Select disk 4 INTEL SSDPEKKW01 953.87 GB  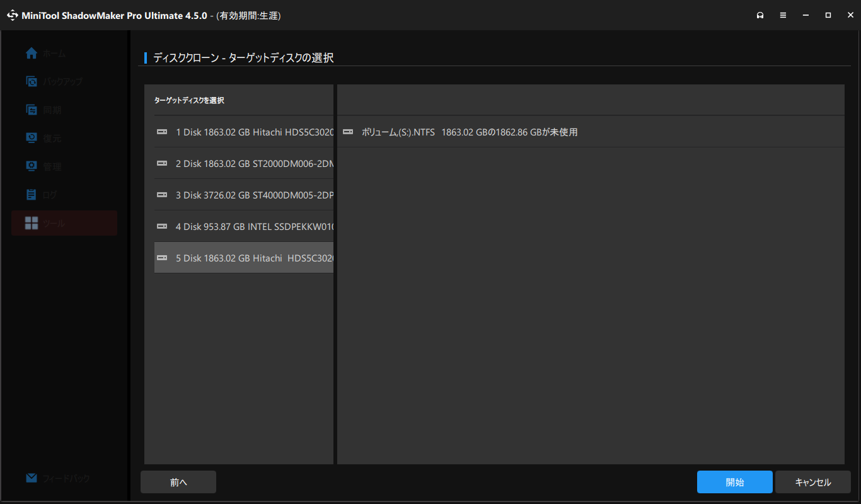click(244, 226)
